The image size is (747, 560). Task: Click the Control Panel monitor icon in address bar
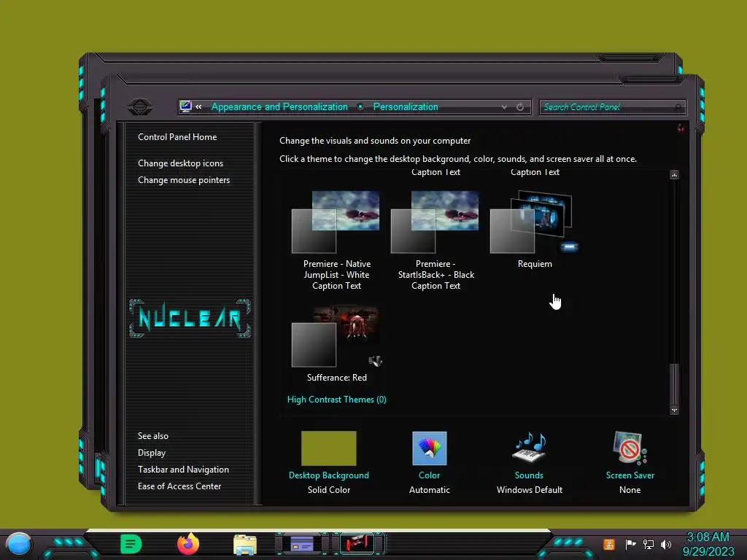[x=186, y=106]
